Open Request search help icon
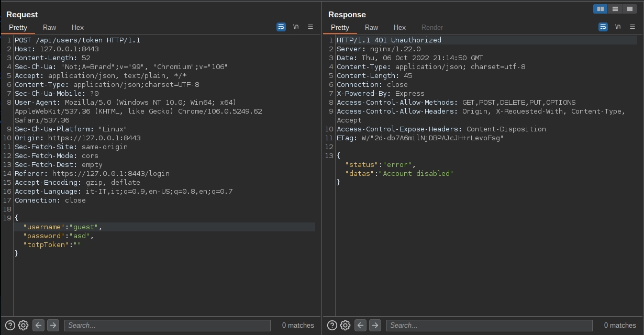 (x=10, y=325)
